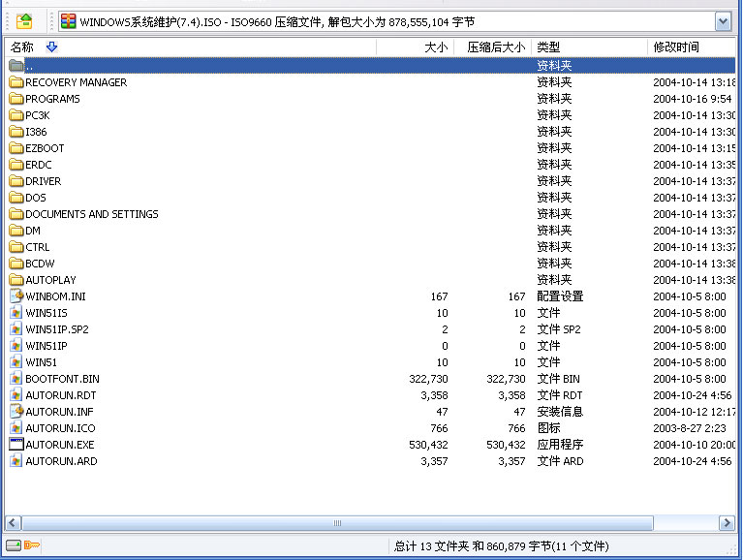Click 应用程序 type of AUTORUN.EXE

click(x=560, y=445)
